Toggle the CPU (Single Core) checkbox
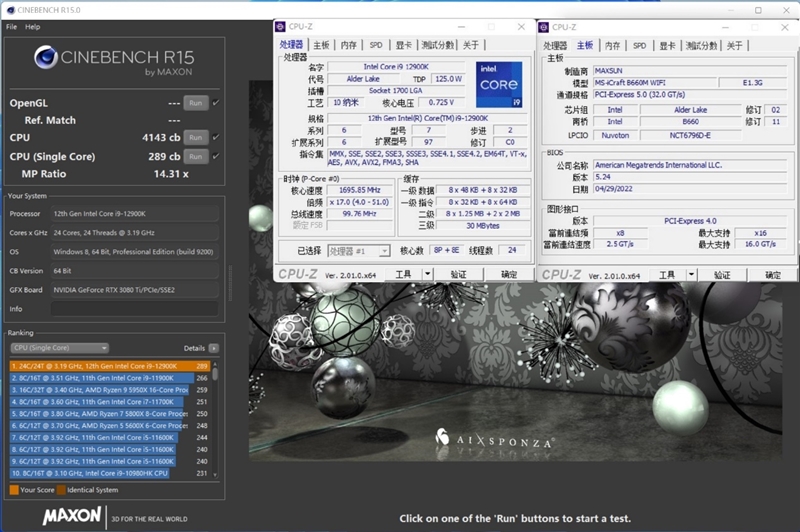The width and height of the screenshot is (800, 532). click(216, 156)
